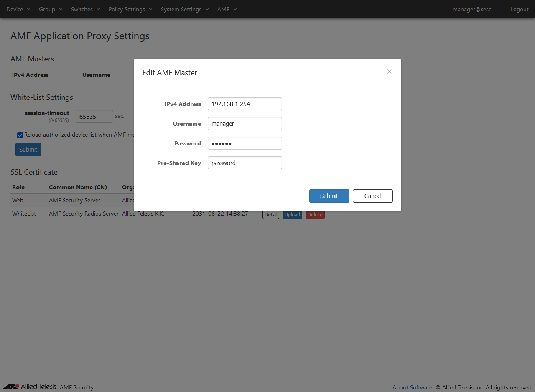This screenshot has height=392, width=535.
Task: Delete the WhiteList SSL certificate
Action: [x=315, y=215]
